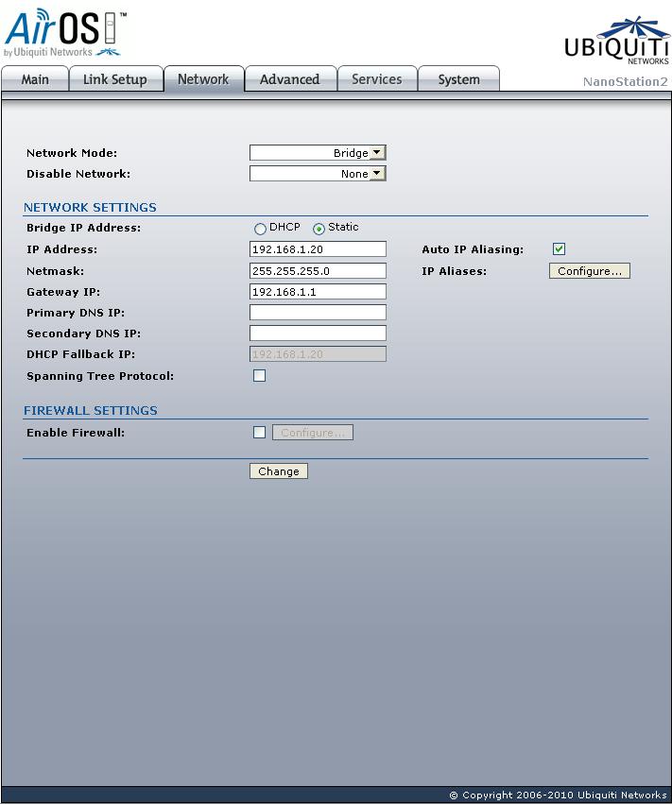
Task: Open the Services tab
Action: pyautogui.click(x=376, y=79)
